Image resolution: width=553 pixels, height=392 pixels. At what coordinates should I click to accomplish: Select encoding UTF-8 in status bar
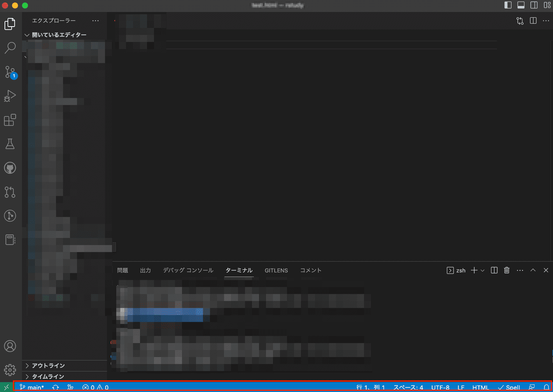click(440, 387)
